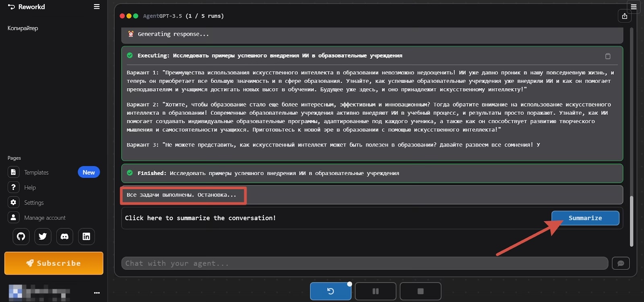
Task: Collapse the sidebar with the hamburger icon
Action: (97, 6)
